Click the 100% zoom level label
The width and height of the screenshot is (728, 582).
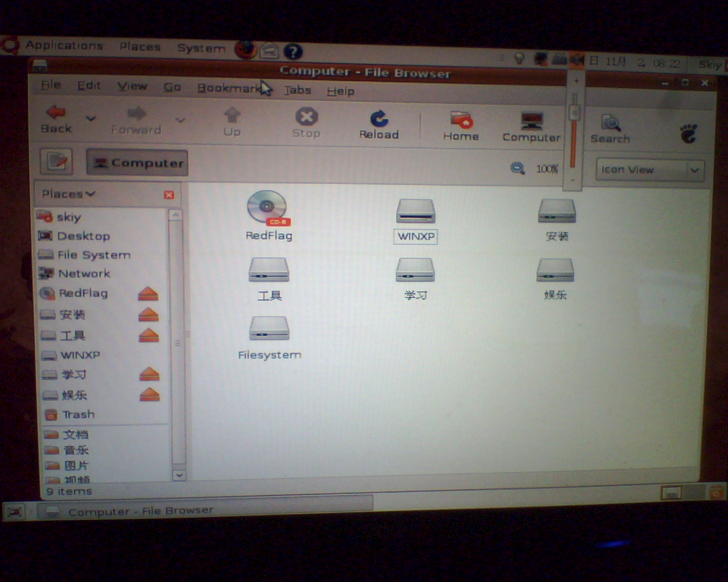point(547,169)
